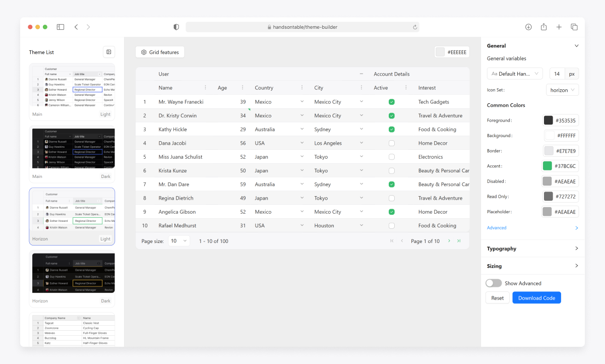Viewport: 605px width, 364px height.
Task: Check Active for Regina Dietrich
Action: (392, 198)
